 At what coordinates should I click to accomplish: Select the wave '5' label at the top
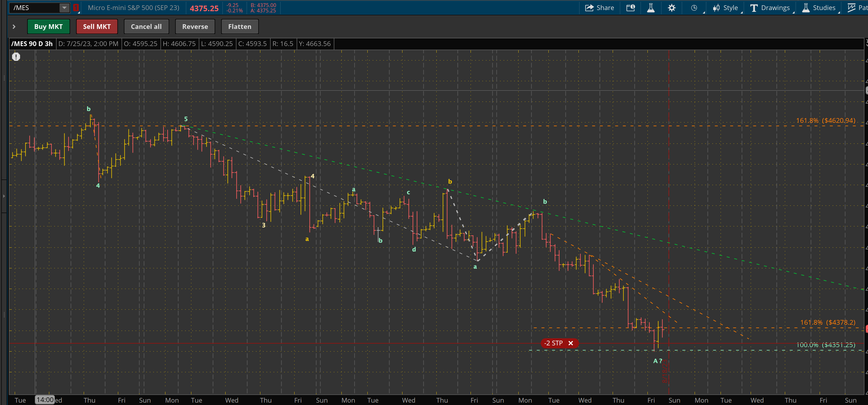(x=186, y=119)
